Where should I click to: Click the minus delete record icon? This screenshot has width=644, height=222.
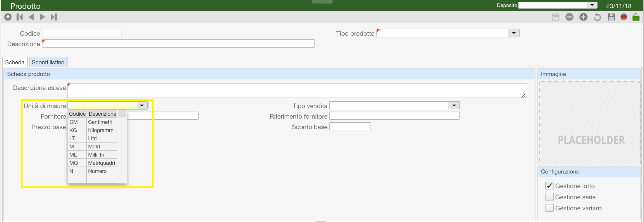(x=569, y=17)
